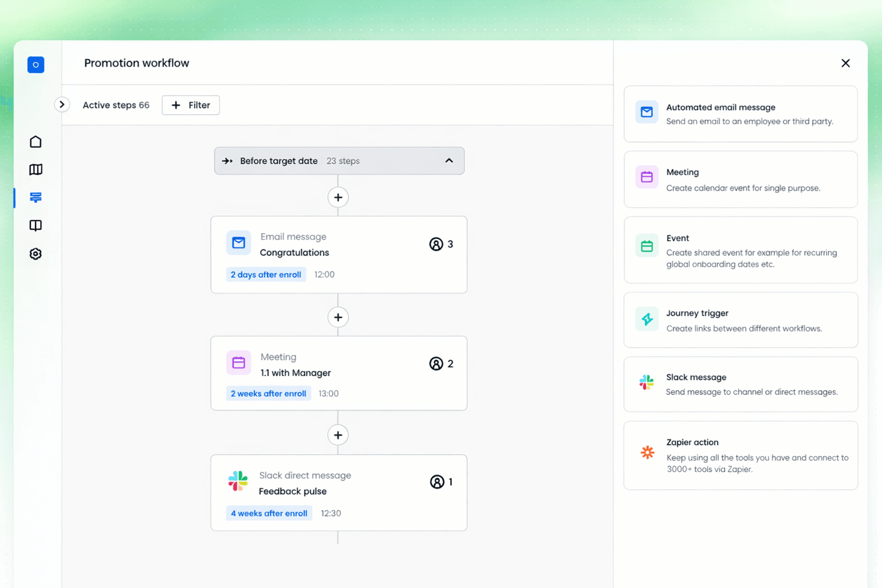Viewport: 882px width, 588px height.
Task: Select the Journey trigger option
Action: 740,320
